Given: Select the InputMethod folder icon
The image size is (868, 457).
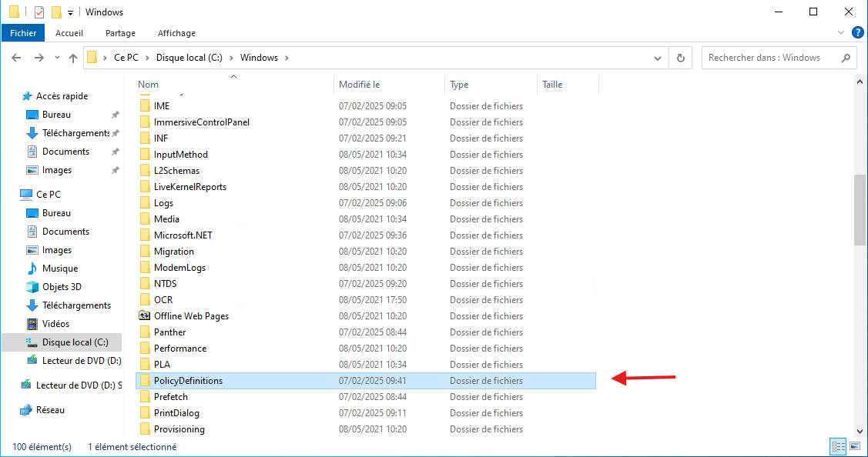Looking at the screenshot, I should (x=145, y=155).
